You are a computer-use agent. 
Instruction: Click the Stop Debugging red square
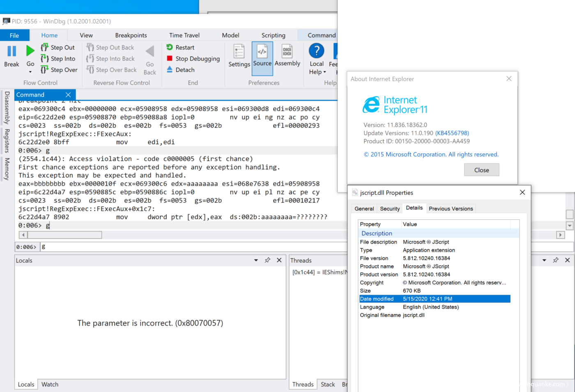tap(170, 58)
